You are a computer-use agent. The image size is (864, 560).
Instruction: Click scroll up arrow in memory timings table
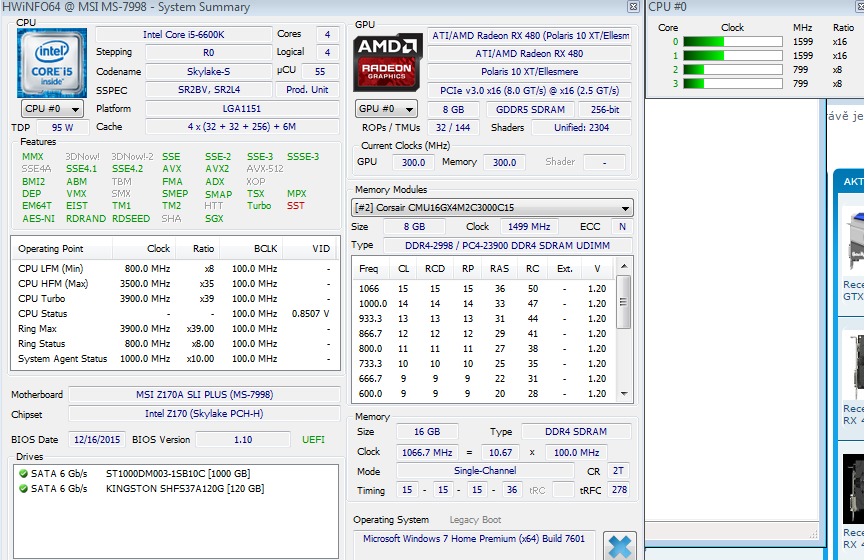click(x=624, y=266)
